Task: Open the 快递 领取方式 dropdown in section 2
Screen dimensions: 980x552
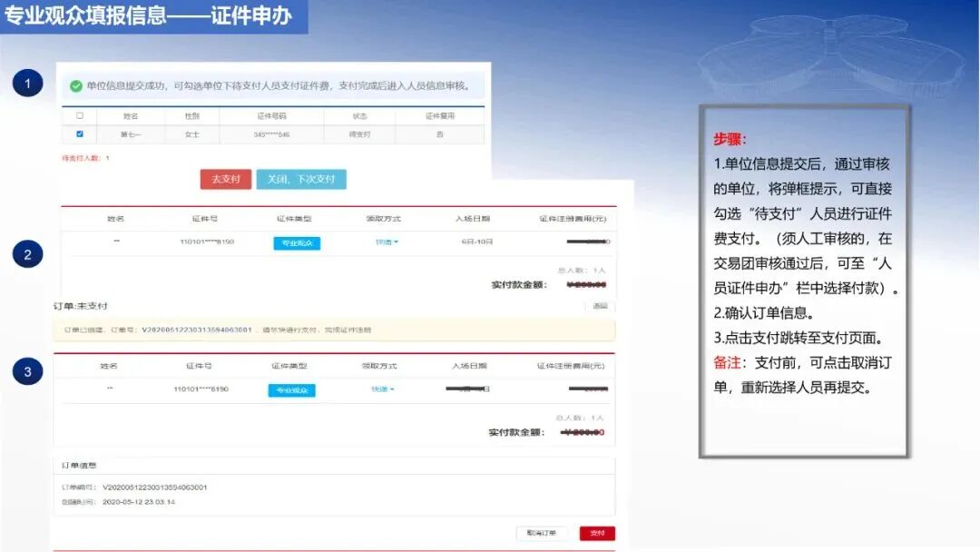Action: (386, 243)
